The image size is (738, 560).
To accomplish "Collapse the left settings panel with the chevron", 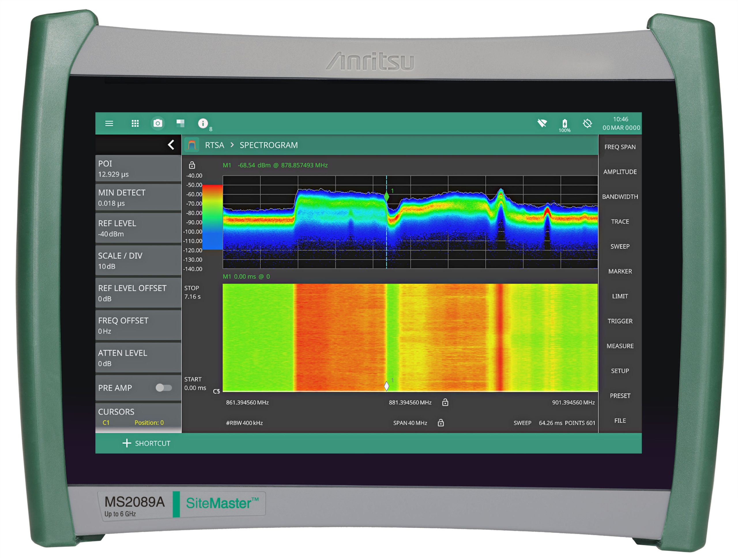I will [x=171, y=145].
